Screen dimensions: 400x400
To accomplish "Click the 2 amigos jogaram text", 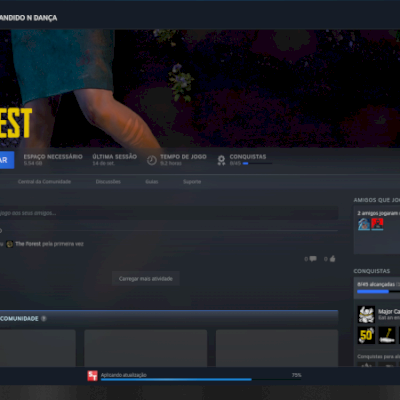I will pyautogui.click(x=378, y=213).
